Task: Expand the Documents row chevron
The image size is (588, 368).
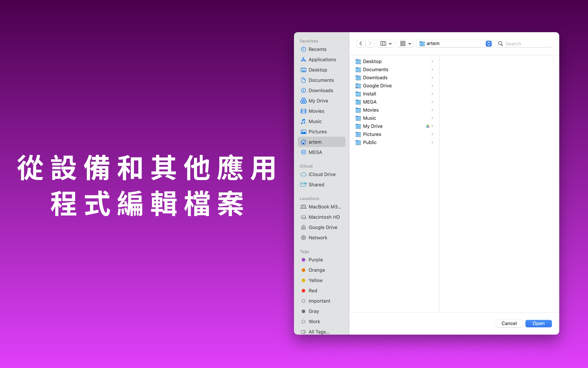Action: [x=432, y=70]
